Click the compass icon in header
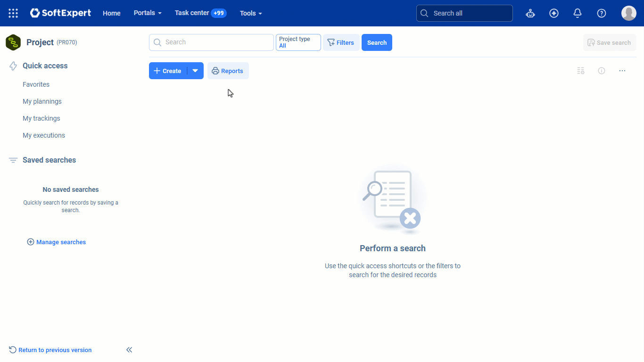 [x=554, y=13]
